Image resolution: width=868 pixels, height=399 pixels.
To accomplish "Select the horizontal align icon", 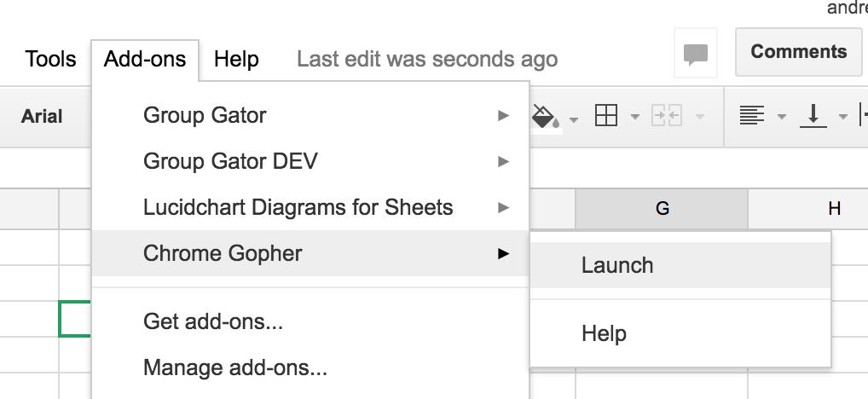I will tap(751, 117).
